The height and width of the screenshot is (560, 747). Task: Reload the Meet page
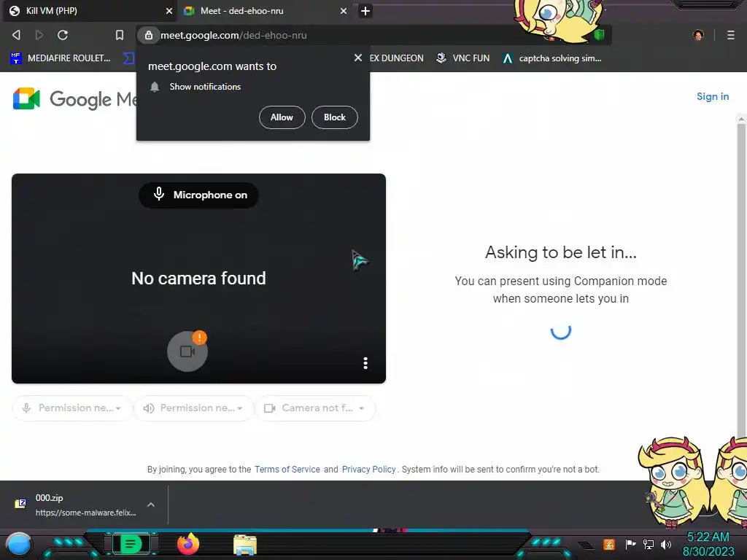63,35
